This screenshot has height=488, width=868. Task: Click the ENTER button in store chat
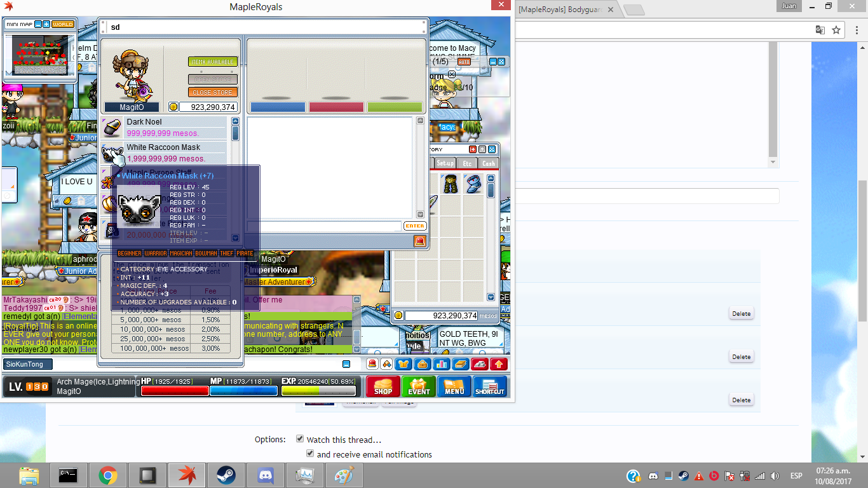pyautogui.click(x=414, y=226)
